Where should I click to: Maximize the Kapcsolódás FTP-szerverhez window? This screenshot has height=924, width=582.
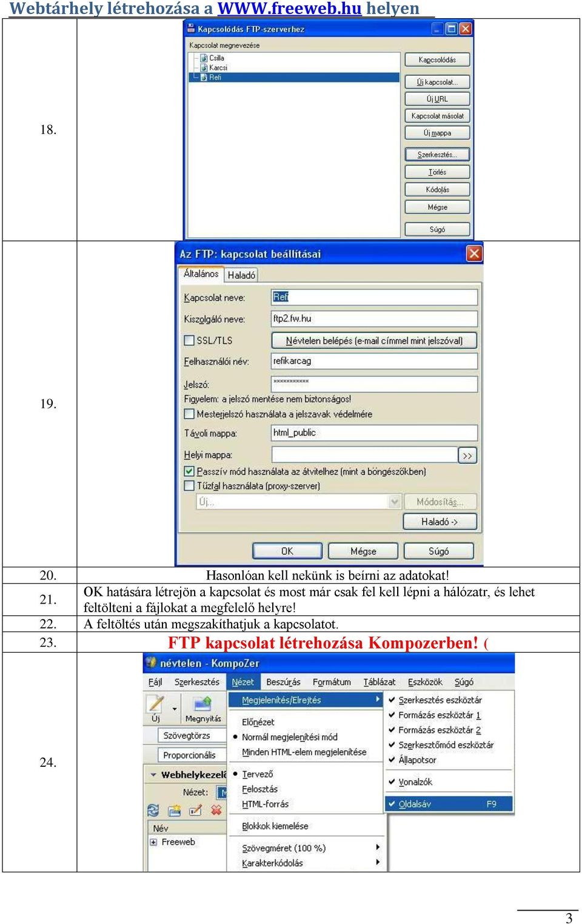pyautogui.click(x=451, y=29)
